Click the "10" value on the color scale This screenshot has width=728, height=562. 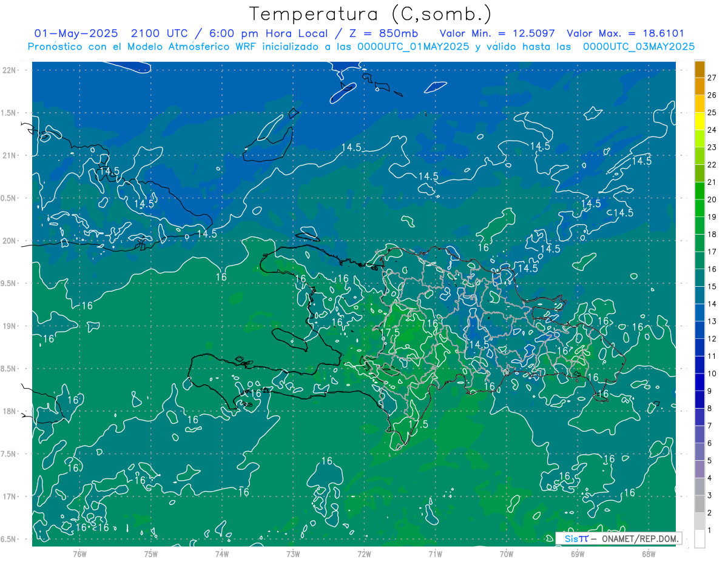[712, 373]
